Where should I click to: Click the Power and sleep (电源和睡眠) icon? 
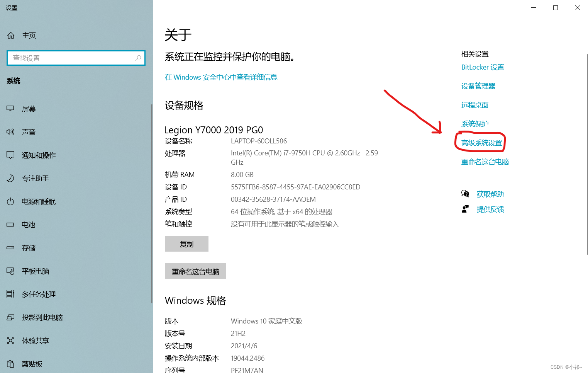[x=10, y=201]
